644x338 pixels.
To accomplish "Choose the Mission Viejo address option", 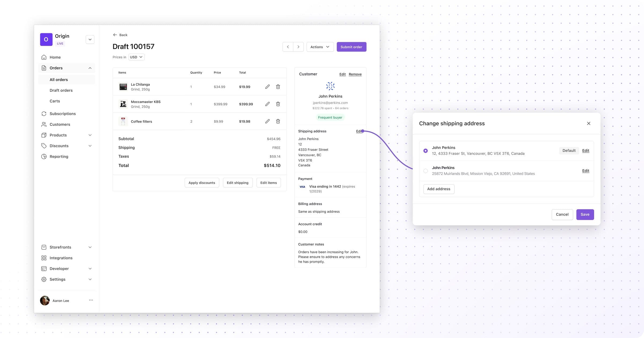I will click(426, 171).
